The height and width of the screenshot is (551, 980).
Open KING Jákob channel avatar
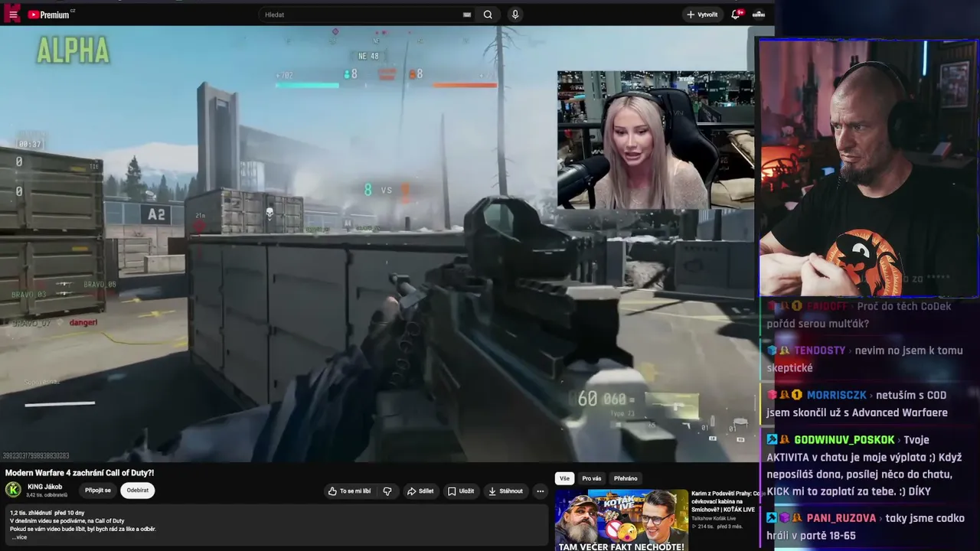(x=13, y=490)
